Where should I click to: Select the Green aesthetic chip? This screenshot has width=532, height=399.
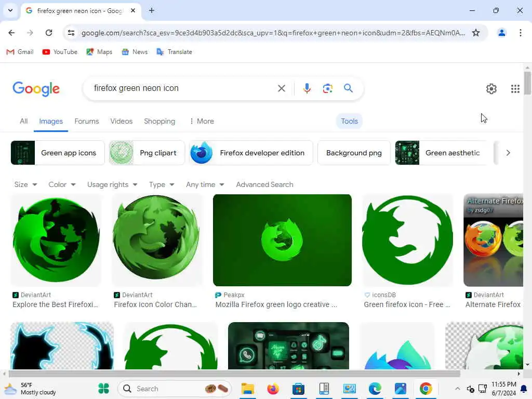click(442, 153)
